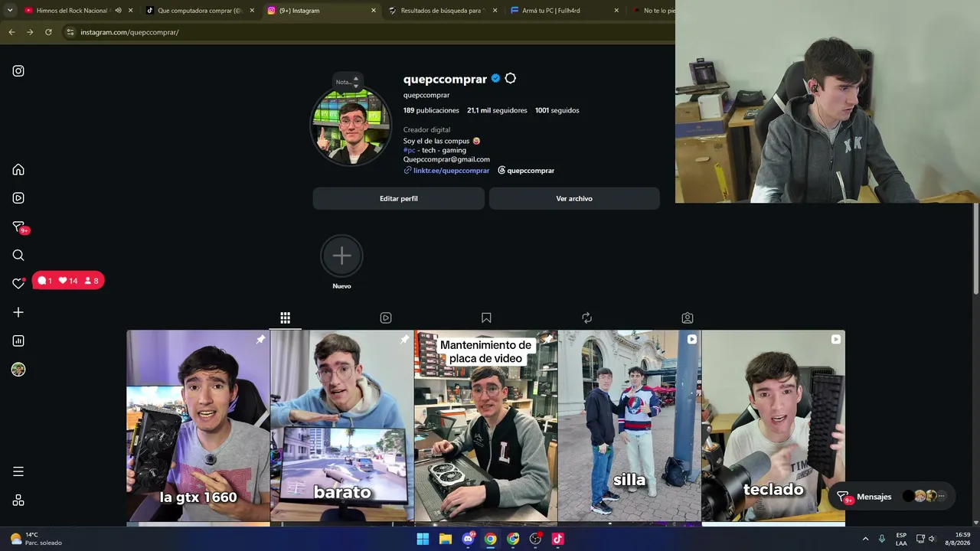Click the site info icon in the address bar

click(x=70, y=32)
